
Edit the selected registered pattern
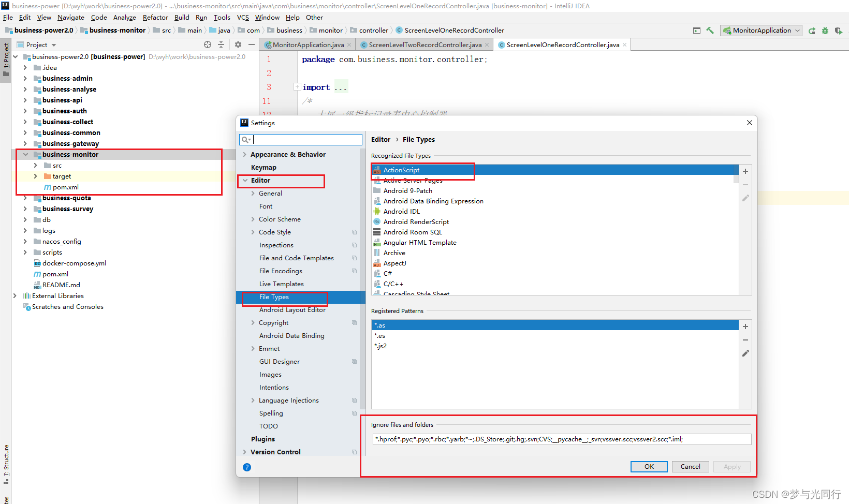click(745, 353)
